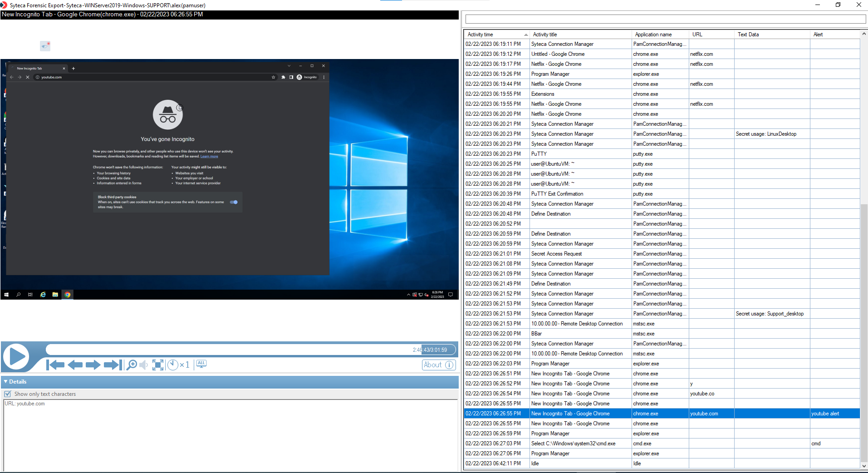The image size is (868, 473).
Task: Select the Secret Access Request activity row
Action: point(556,254)
